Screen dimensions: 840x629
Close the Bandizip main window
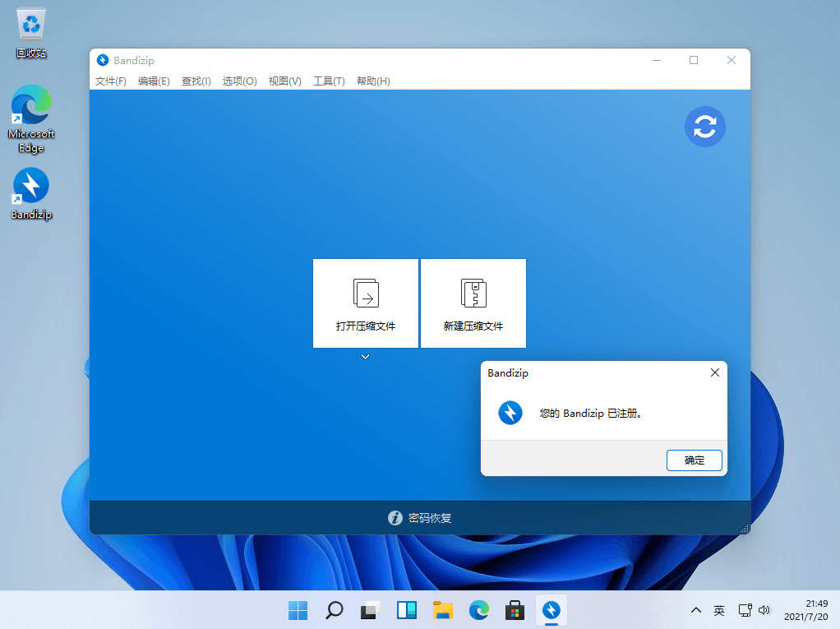[732, 60]
